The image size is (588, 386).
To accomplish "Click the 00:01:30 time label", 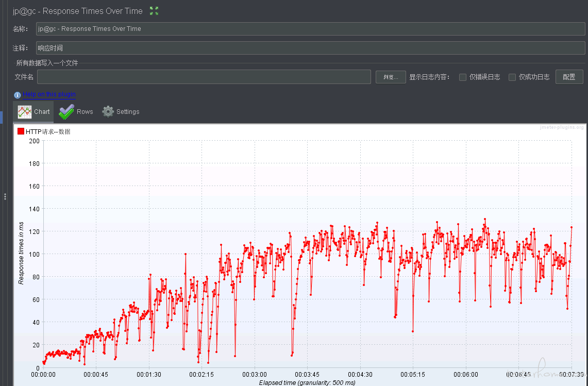I will click(x=149, y=374).
